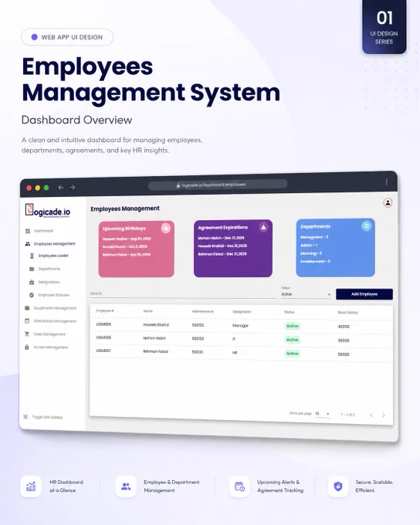Click Active status badge in Manager row
Image resolution: width=420 pixels, height=525 pixels.
coord(292,326)
